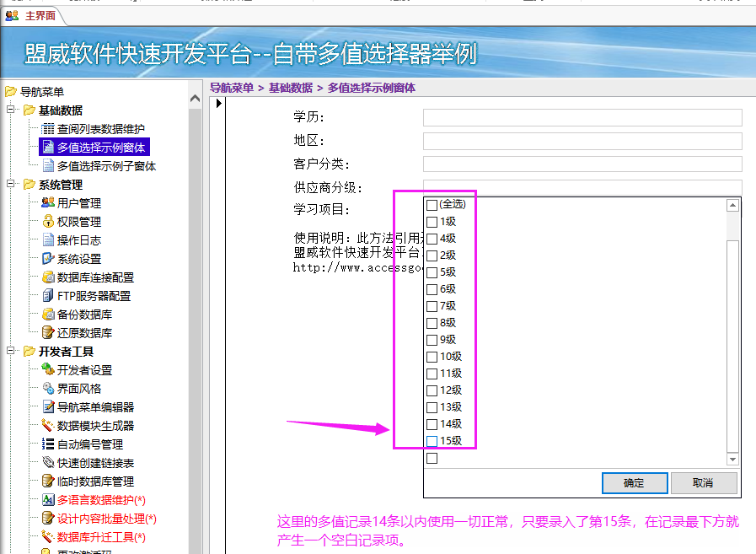Click the checkbox list's scroll-up arrow
The height and width of the screenshot is (554, 756).
(x=732, y=205)
